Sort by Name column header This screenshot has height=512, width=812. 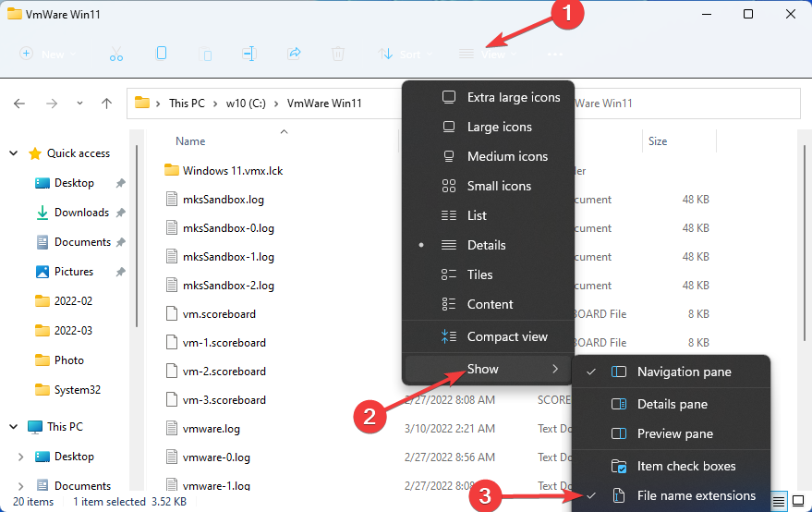[190, 141]
